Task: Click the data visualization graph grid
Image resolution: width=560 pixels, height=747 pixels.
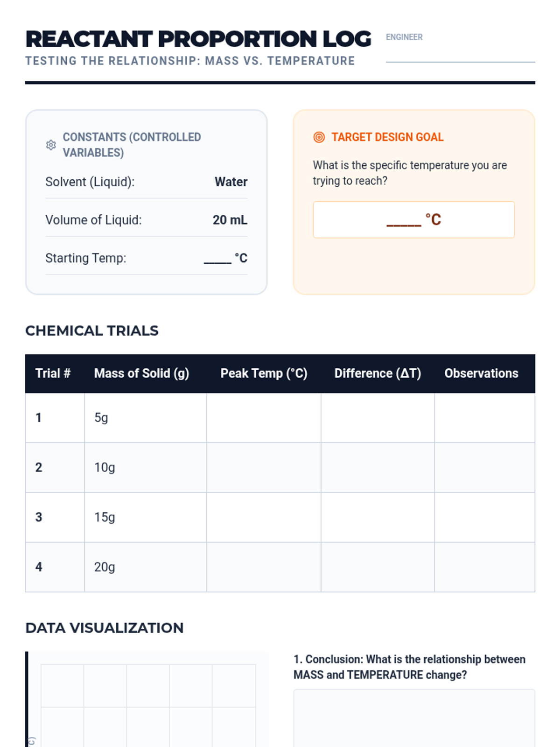Action: tap(148, 705)
